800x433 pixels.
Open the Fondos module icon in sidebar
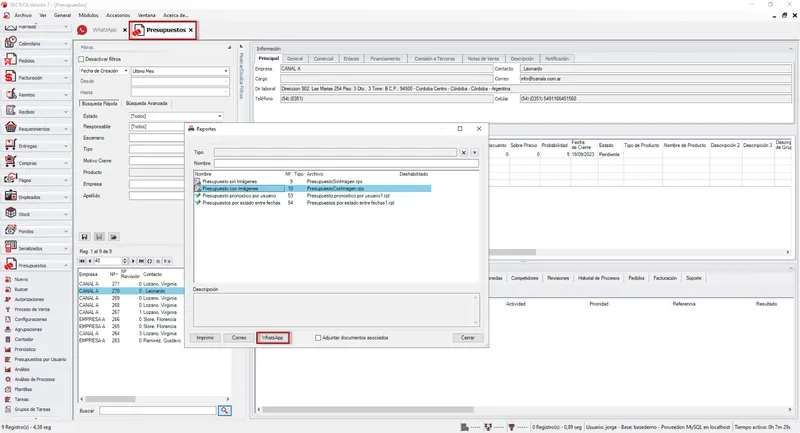(x=10, y=231)
